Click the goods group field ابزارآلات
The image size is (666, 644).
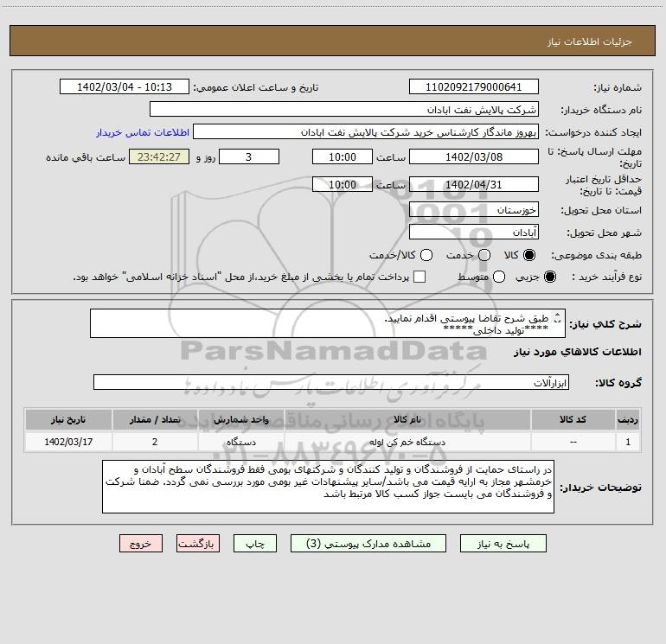click(x=331, y=382)
